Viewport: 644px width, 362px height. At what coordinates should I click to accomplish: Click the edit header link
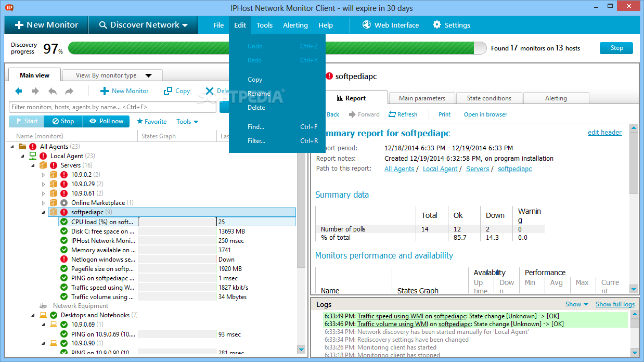(604, 133)
